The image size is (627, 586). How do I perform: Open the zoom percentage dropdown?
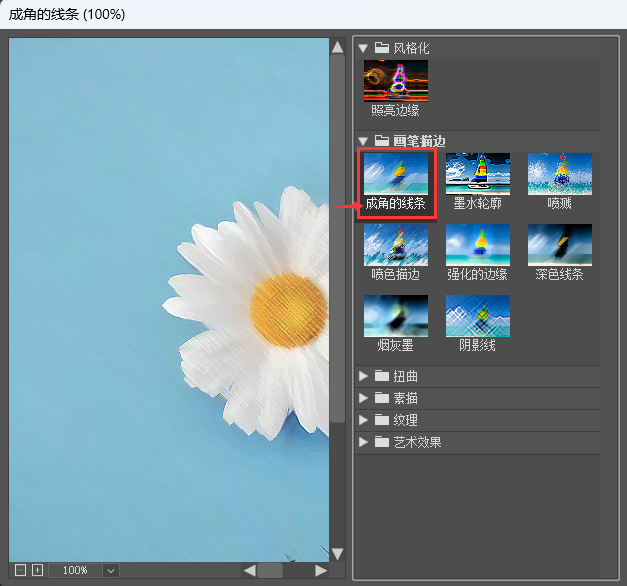tap(111, 570)
